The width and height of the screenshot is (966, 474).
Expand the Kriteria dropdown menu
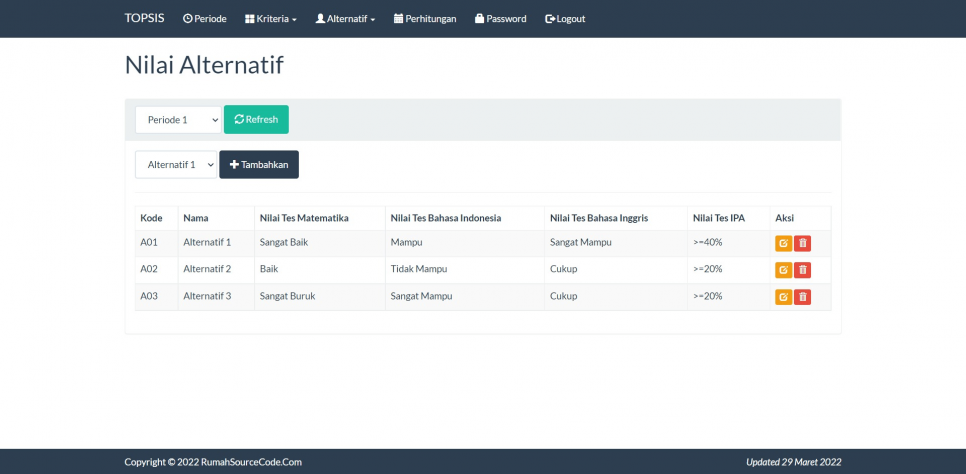(x=272, y=19)
